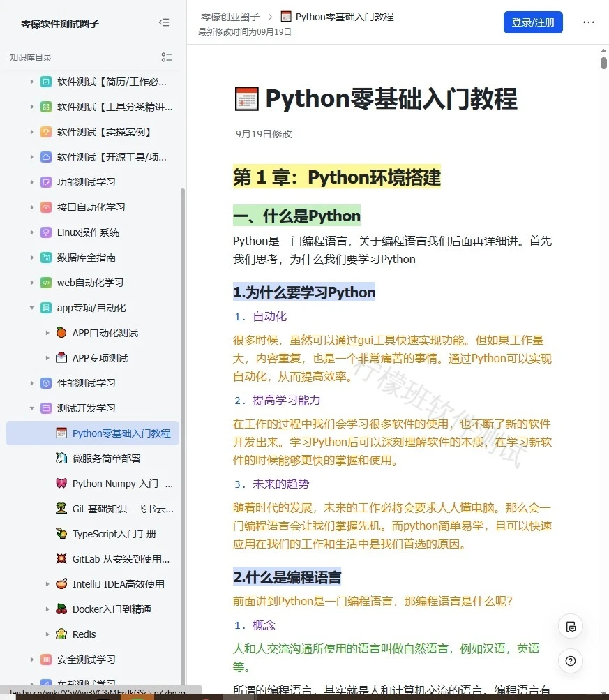Click the green code icon of web自动化学习

pyautogui.click(x=46, y=283)
